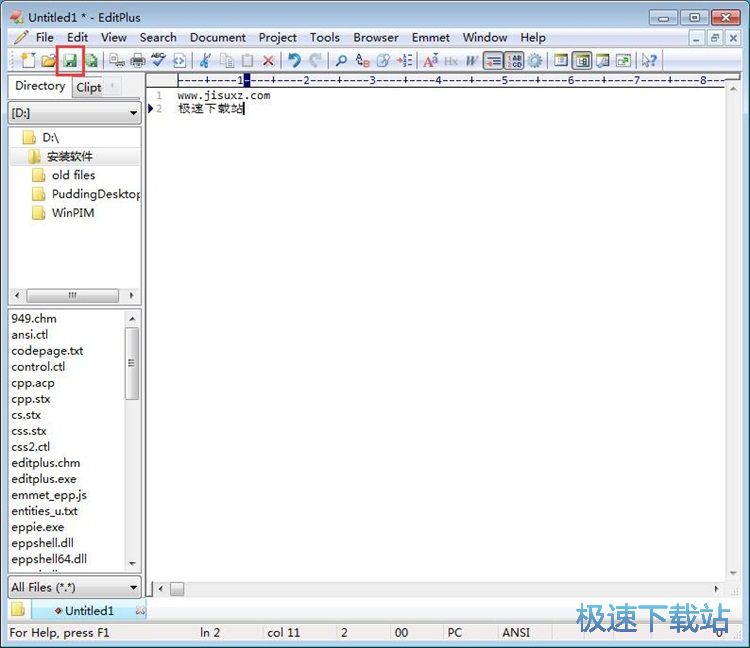Toggle the W word highlighting toolbar button
The height and width of the screenshot is (648, 750).
471,61
